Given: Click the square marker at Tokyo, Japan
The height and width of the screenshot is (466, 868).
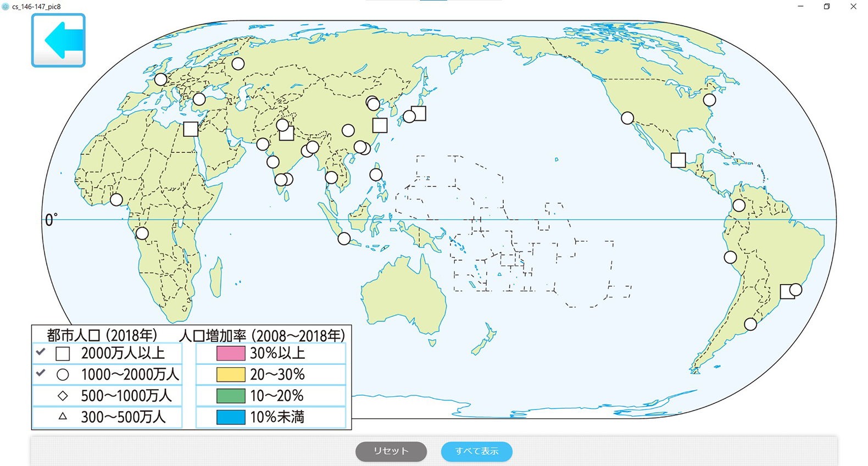Looking at the screenshot, I should [419, 113].
